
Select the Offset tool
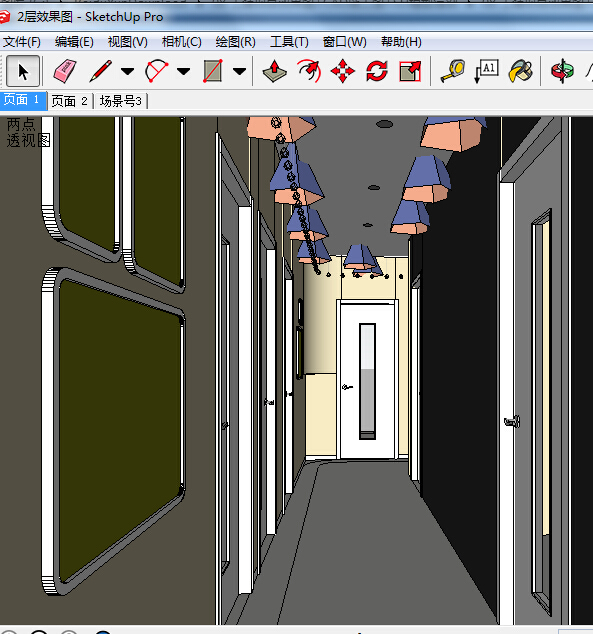(309, 71)
